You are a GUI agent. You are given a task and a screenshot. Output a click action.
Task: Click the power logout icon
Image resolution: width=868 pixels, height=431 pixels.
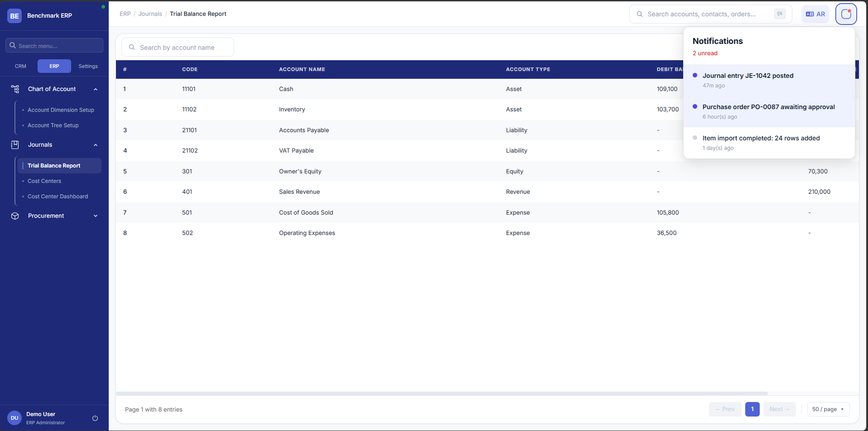(95, 418)
